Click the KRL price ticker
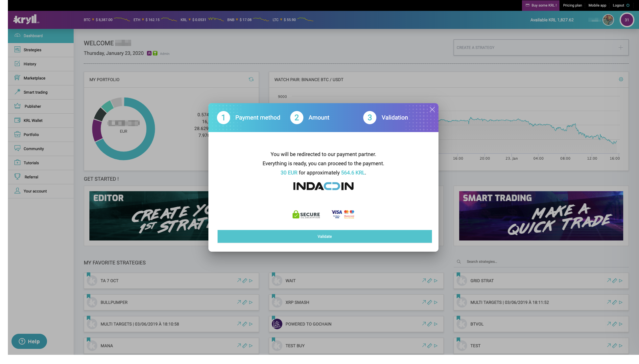Image resolution: width=639 pixels, height=364 pixels. tap(202, 20)
